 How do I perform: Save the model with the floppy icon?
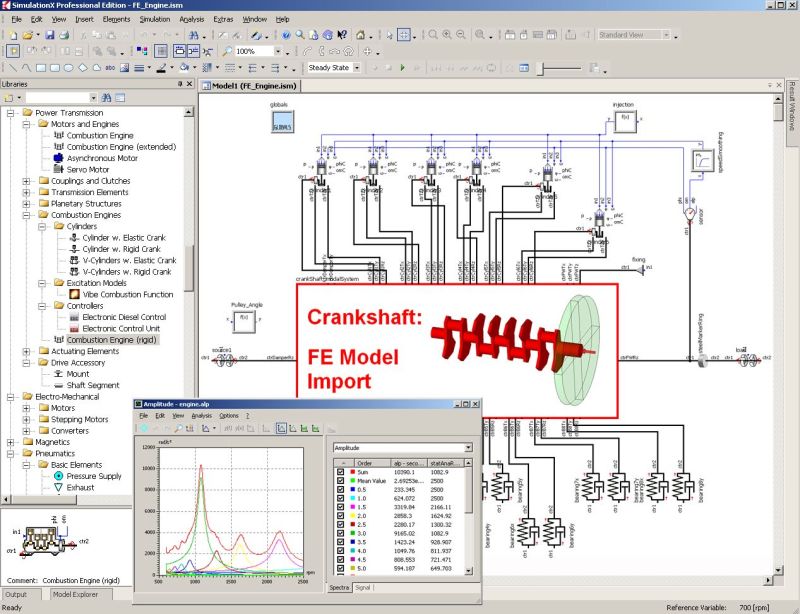(49, 35)
